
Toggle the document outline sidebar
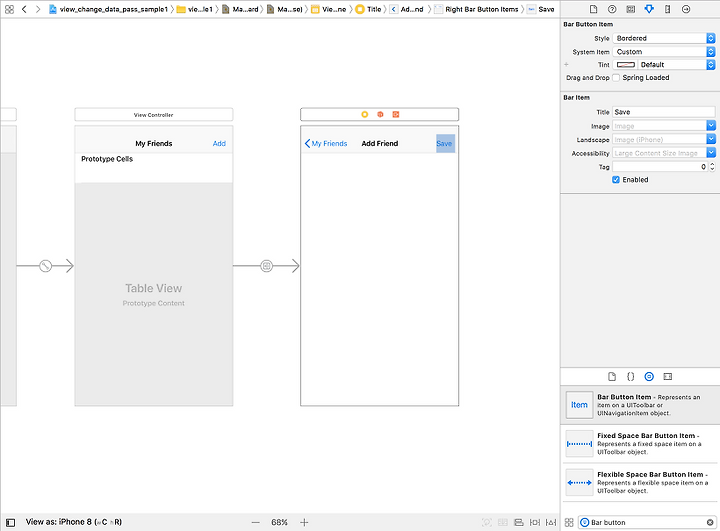coord(11,522)
